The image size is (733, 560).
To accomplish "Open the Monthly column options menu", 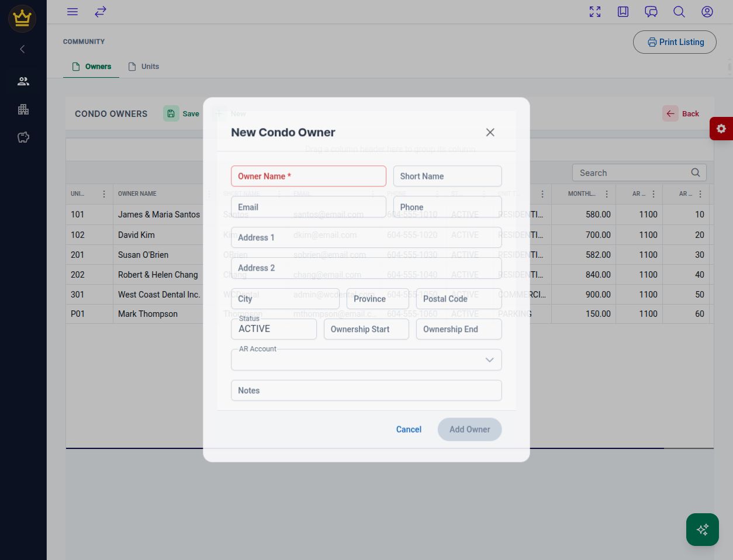I will coord(607,194).
